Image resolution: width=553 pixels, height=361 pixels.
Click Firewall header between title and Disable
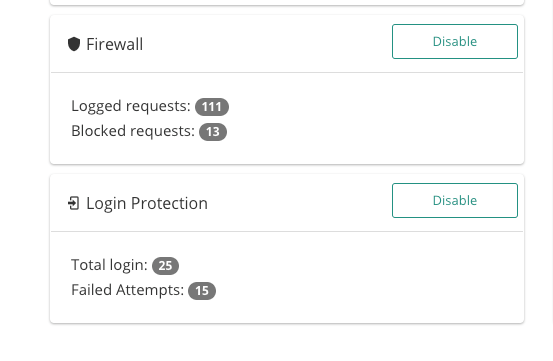pyautogui.click(x=267, y=44)
